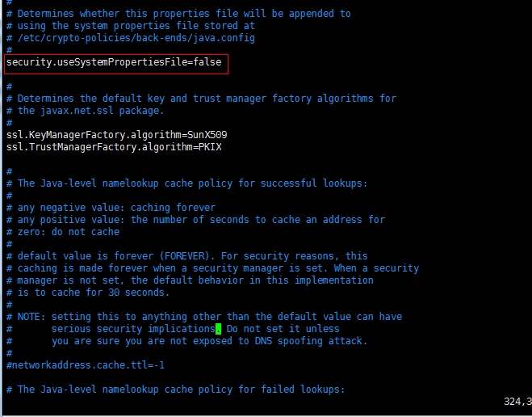Click the #networkaddress.cache.ttl=-1 line
Viewport: 532px width, 417px height.
[x=85, y=365]
